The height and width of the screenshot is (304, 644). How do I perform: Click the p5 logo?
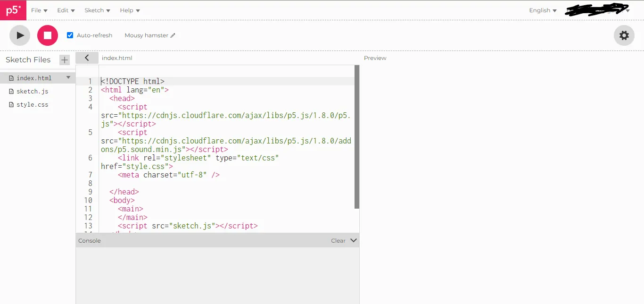13,10
